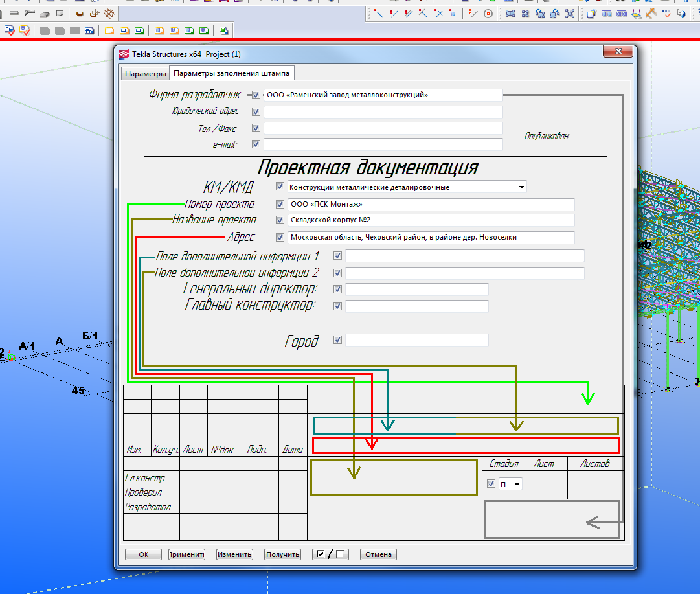700x594 pixels.
Task: Select the orange move-to-plane arrow icon
Action: [x=651, y=14]
